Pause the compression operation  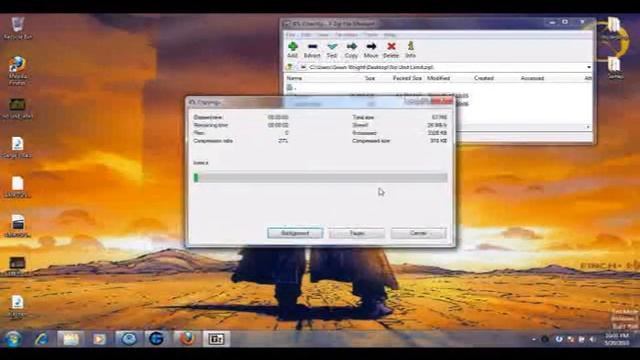point(357,233)
